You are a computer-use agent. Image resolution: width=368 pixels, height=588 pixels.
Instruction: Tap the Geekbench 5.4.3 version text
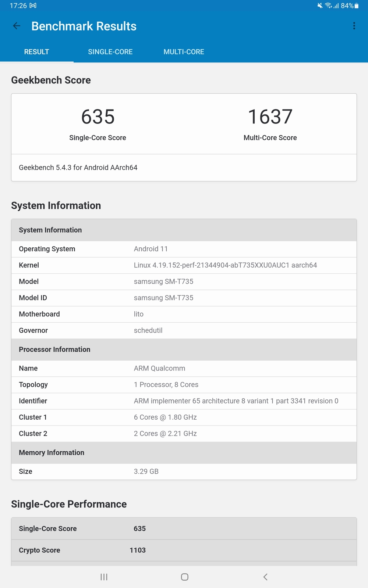coord(78,168)
